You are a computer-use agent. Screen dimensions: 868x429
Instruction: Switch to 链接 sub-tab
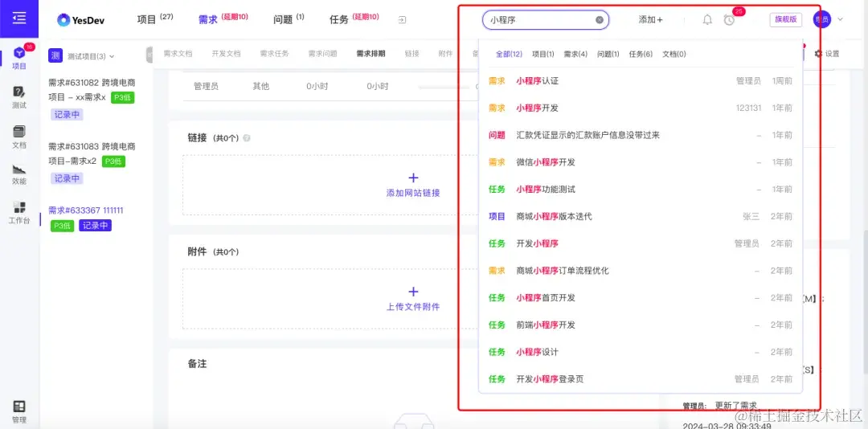coord(411,54)
